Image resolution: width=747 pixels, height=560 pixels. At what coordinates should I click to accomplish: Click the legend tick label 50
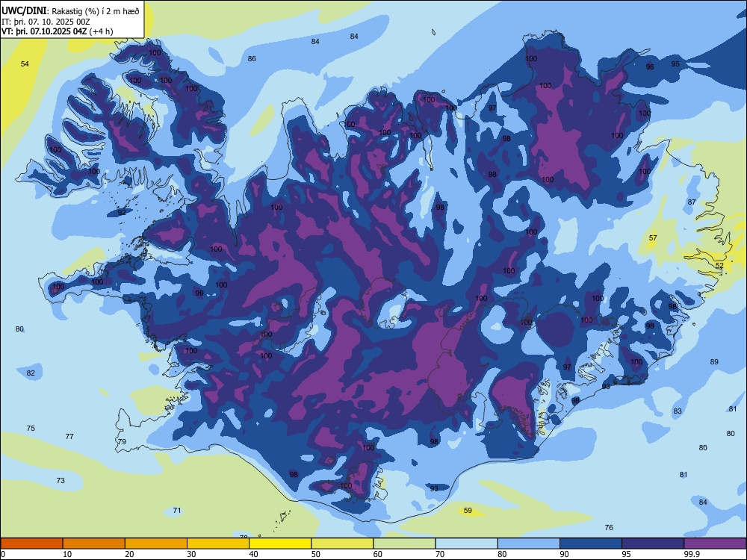[x=316, y=554]
